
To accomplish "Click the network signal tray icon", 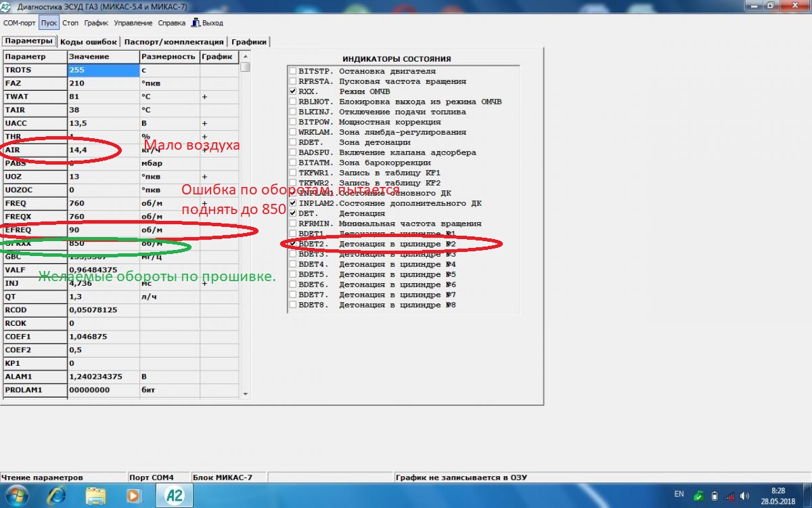I will pos(730,496).
